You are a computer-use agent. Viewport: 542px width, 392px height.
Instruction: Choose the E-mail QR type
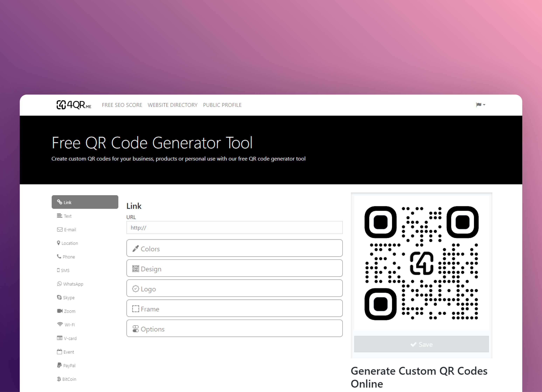[x=85, y=230]
